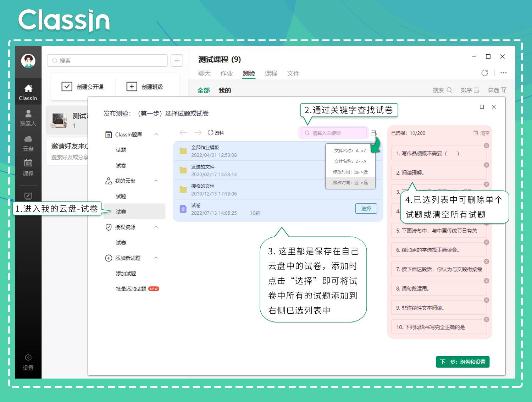Select 试卷 under 我的云盘

click(134, 211)
